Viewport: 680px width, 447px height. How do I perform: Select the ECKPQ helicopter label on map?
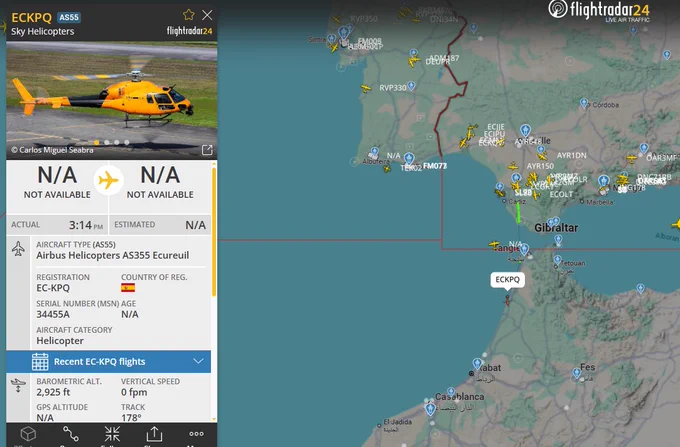(x=507, y=280)
